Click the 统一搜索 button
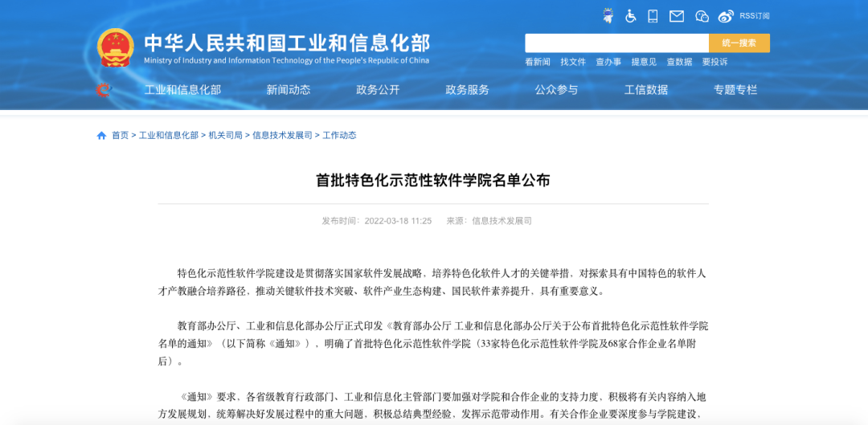 (x=739, y=43)
